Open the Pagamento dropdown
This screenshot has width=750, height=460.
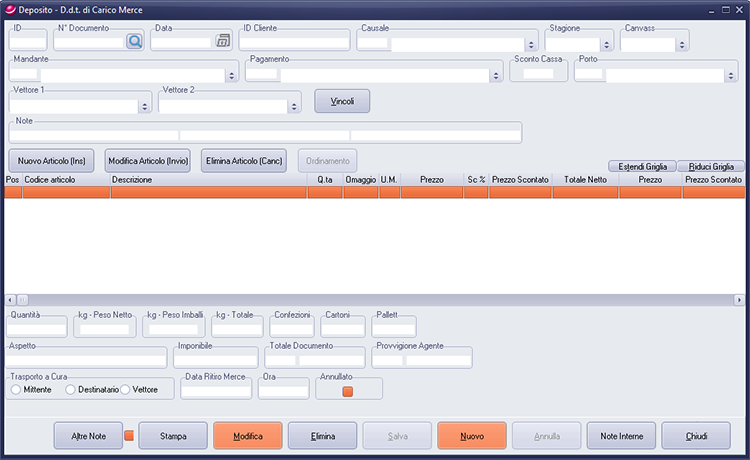(x=496, y=75)
